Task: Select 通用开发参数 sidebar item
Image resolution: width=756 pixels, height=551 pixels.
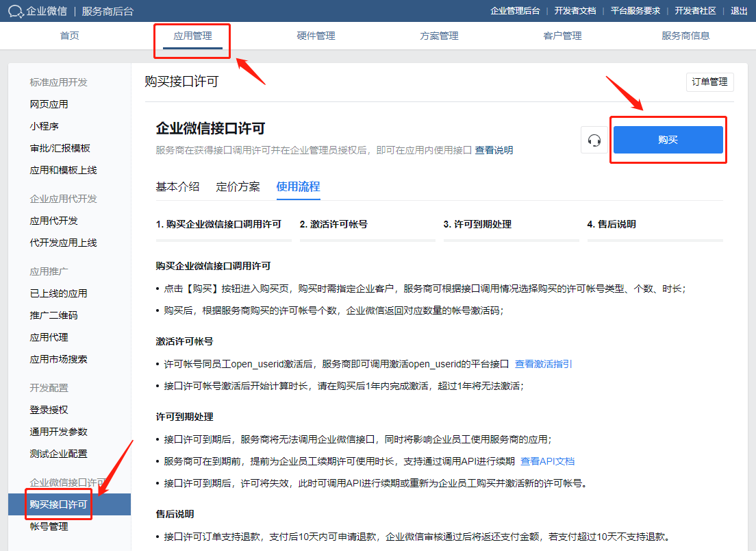Action: [x=58, y=432]
